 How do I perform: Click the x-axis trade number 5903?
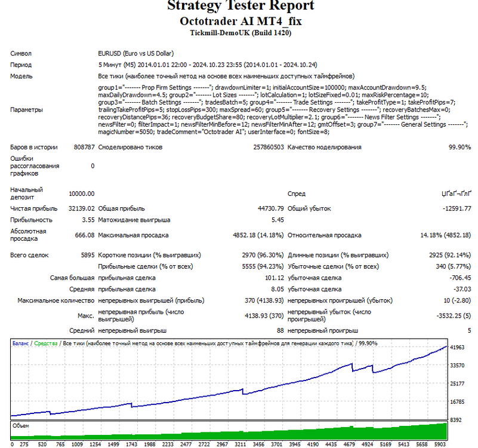[x=440, y=444]
